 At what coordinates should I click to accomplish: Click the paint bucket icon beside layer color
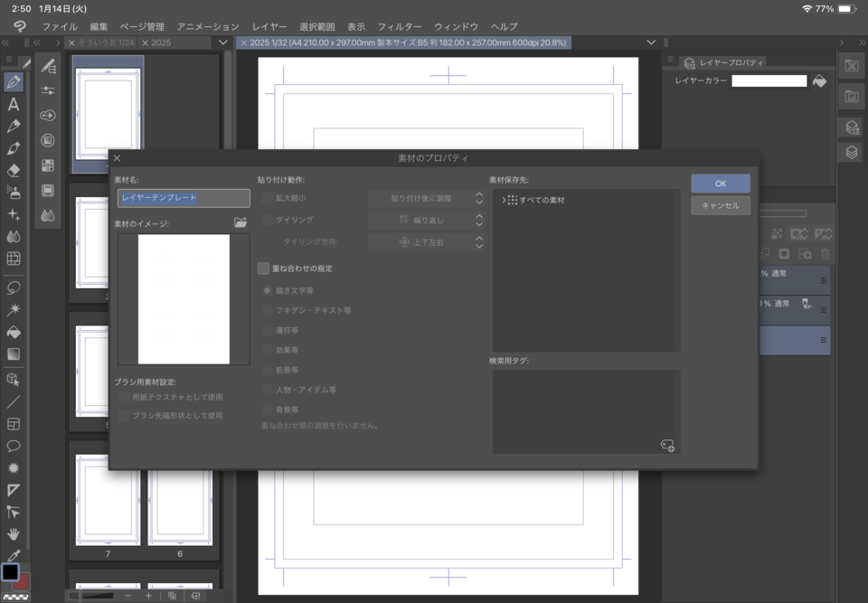(x=819, y=81)
